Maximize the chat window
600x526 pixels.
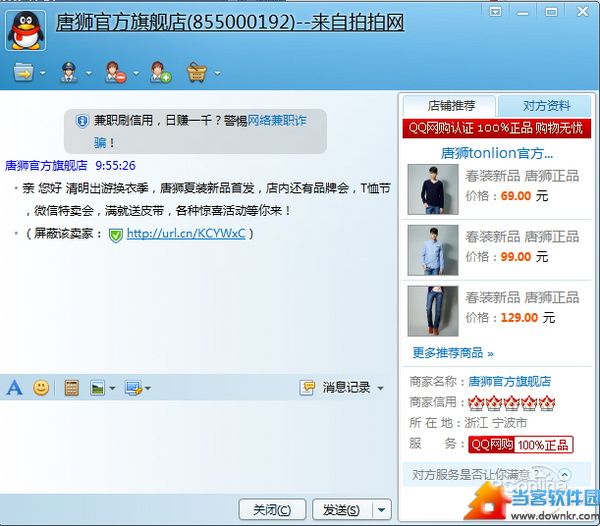[551, 12]
